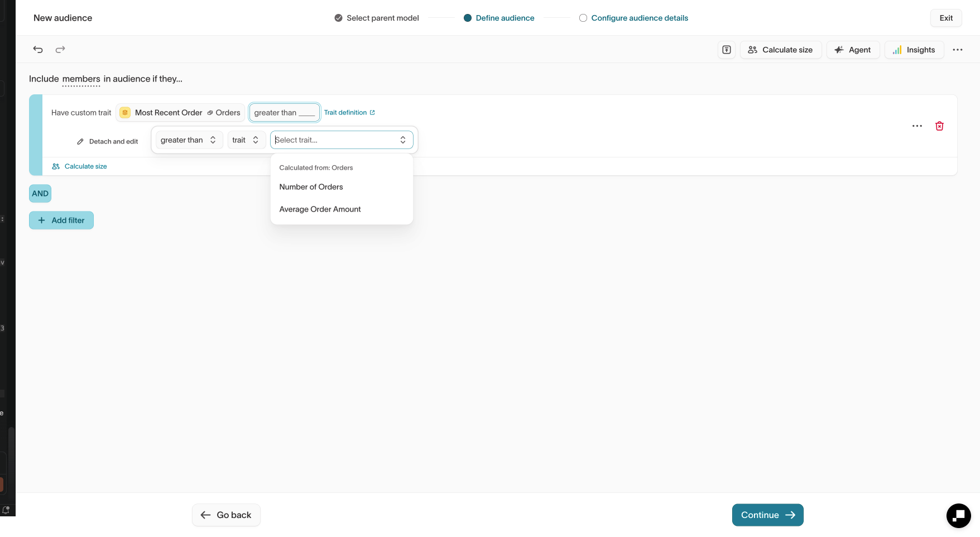Click Exit to leave audience builder
Image resolution: width=980 pixels, height=537 pixels.
[946, 18]
